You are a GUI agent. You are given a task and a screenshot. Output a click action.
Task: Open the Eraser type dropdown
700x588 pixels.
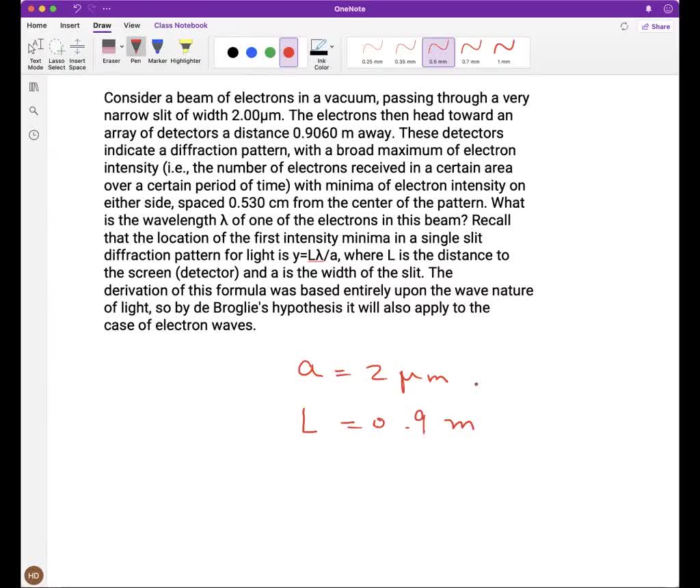tap(122, 46)
